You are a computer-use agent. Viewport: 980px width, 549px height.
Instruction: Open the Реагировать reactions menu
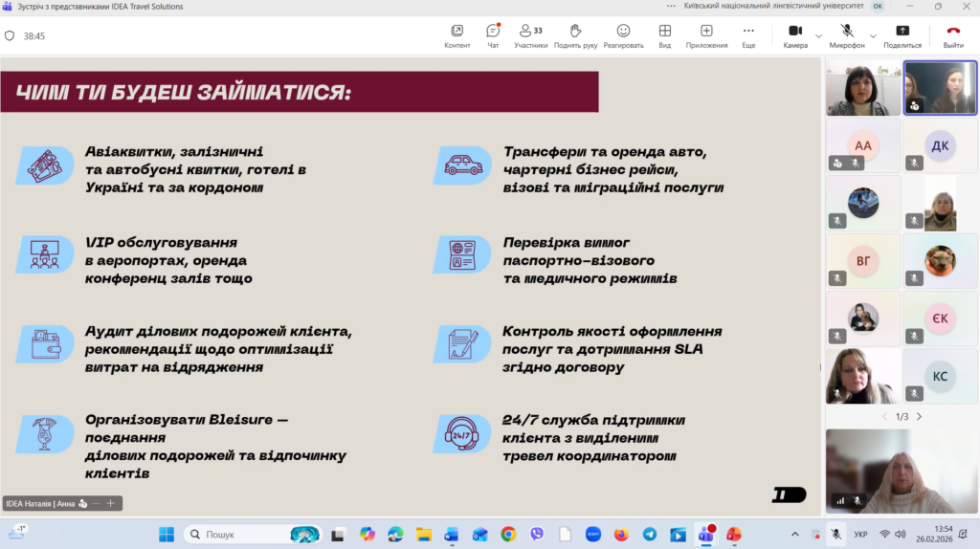point(623,35)
